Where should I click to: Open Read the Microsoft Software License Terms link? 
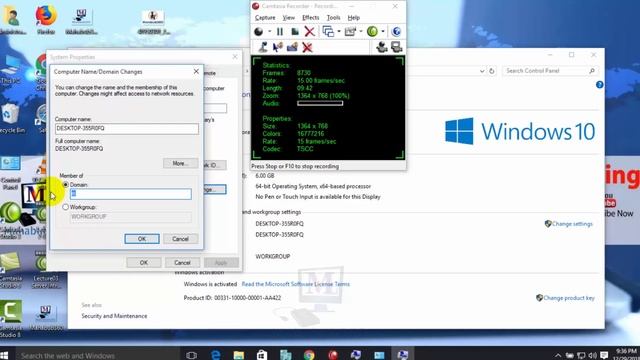coord(296,284)
